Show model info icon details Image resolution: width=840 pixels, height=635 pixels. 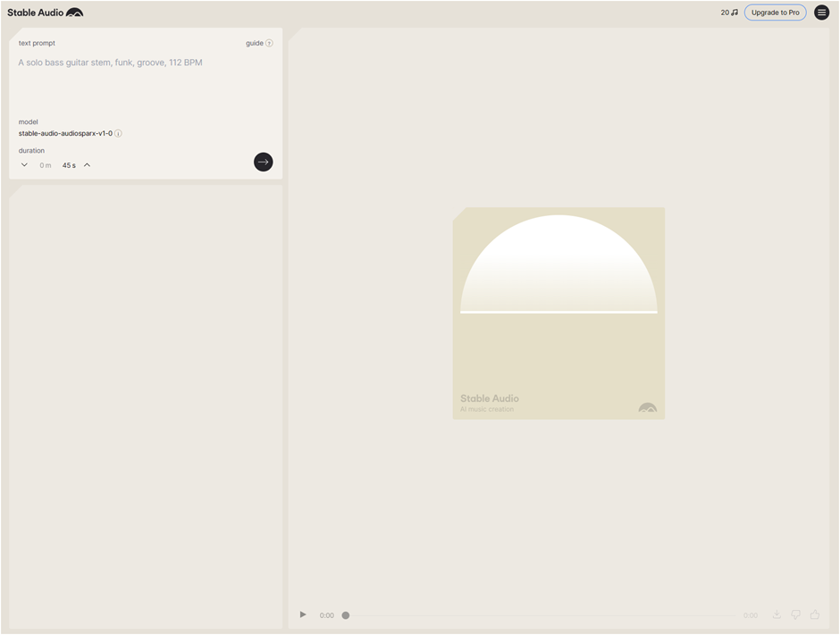(x=118, y=133)
